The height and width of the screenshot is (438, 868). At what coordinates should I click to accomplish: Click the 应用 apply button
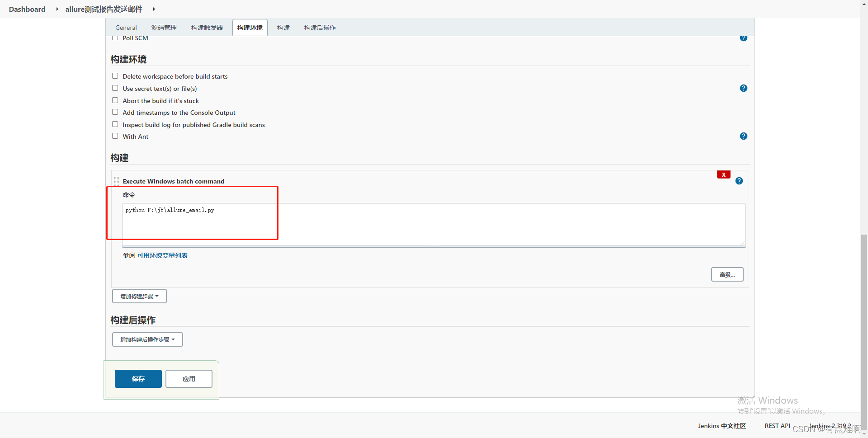coord(189,379)
